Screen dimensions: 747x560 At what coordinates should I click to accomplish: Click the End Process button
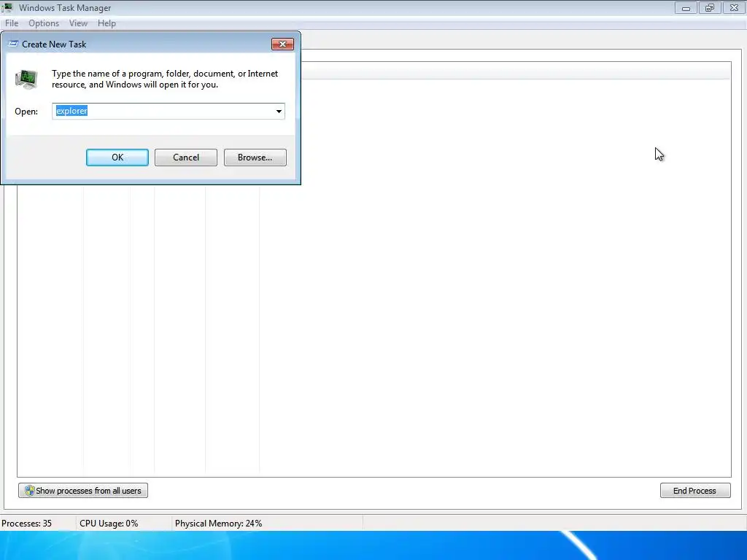click(x=695, y=491)
